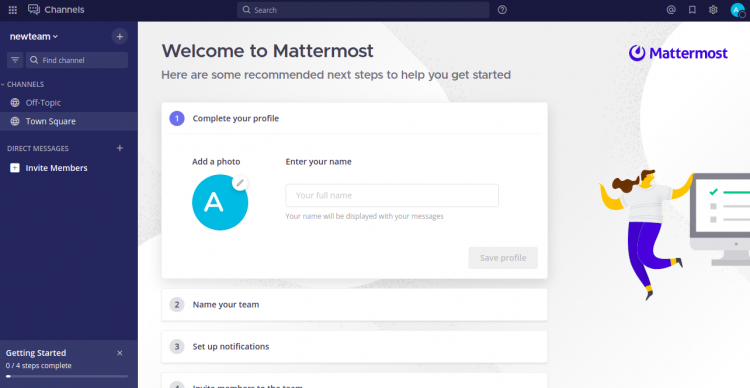Dismiss the Getting Started panel
This screenshot has height=388, width=750.
coord(120,353)
